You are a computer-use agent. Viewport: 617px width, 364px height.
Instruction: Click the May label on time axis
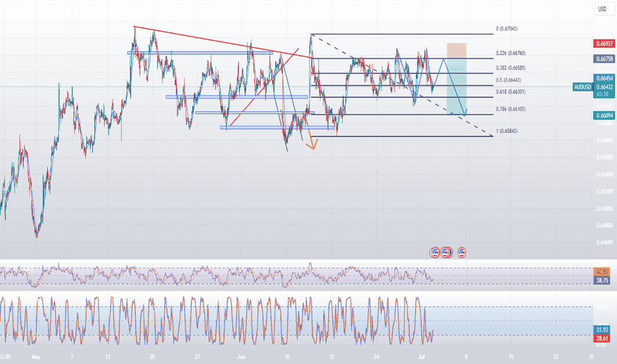click(36, 357)
